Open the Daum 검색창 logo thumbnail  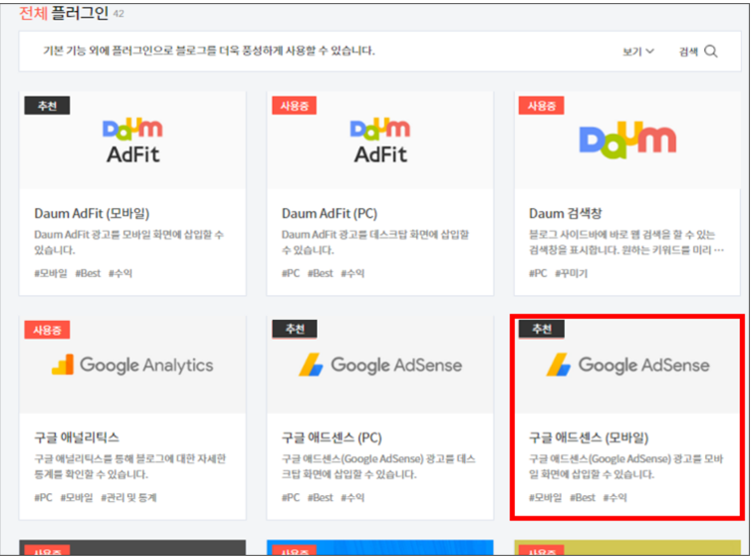(x=627, y=140)
